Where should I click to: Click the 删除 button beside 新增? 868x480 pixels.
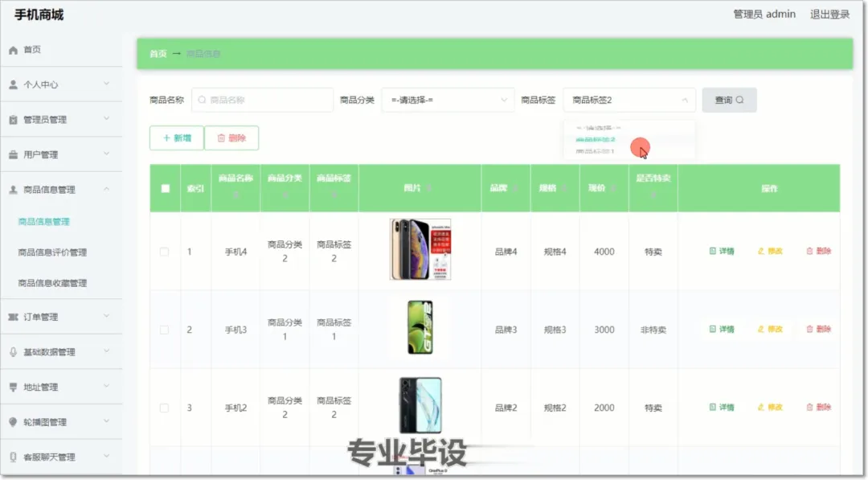(231, 137)
